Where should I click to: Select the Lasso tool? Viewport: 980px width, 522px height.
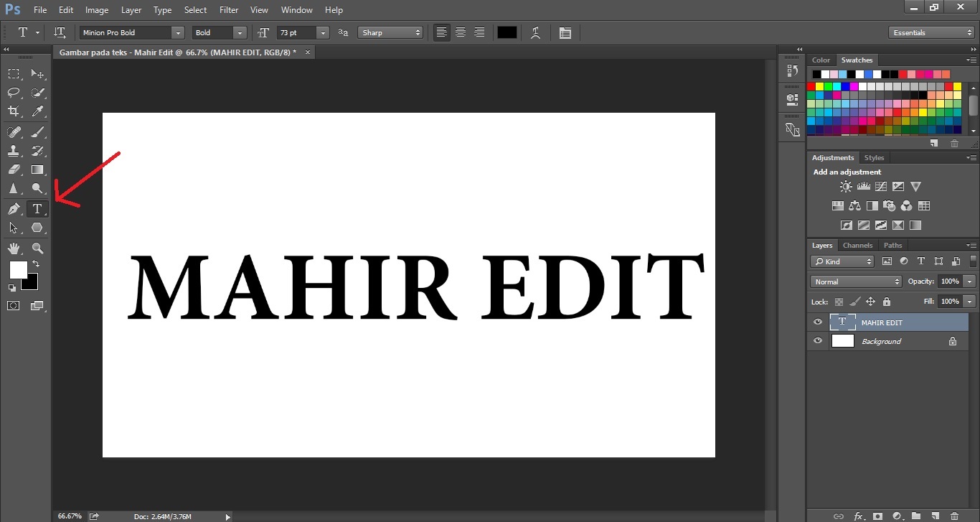pyautogui.click(x=13, y=93)
